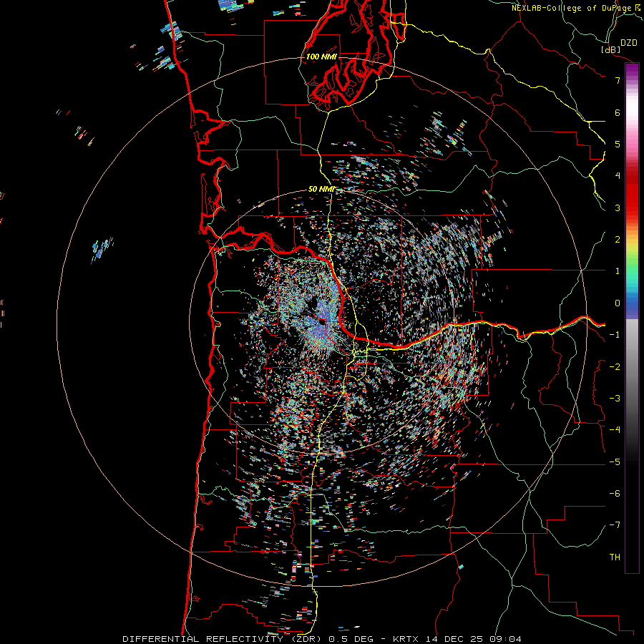Viewport: 644px width, 644px height.
Task: Click the legend value '-4'
Action: [x=615, y=430]
